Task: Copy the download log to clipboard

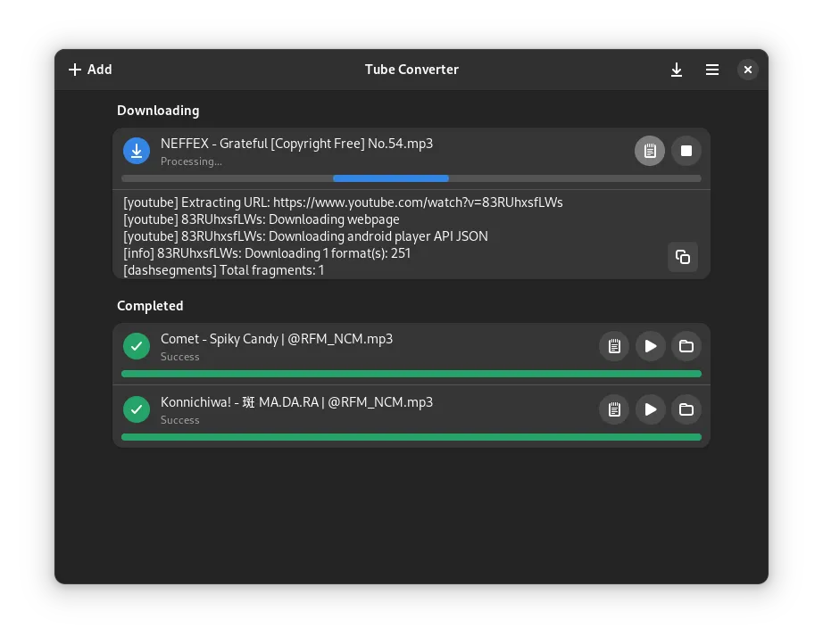Action: 683,257
